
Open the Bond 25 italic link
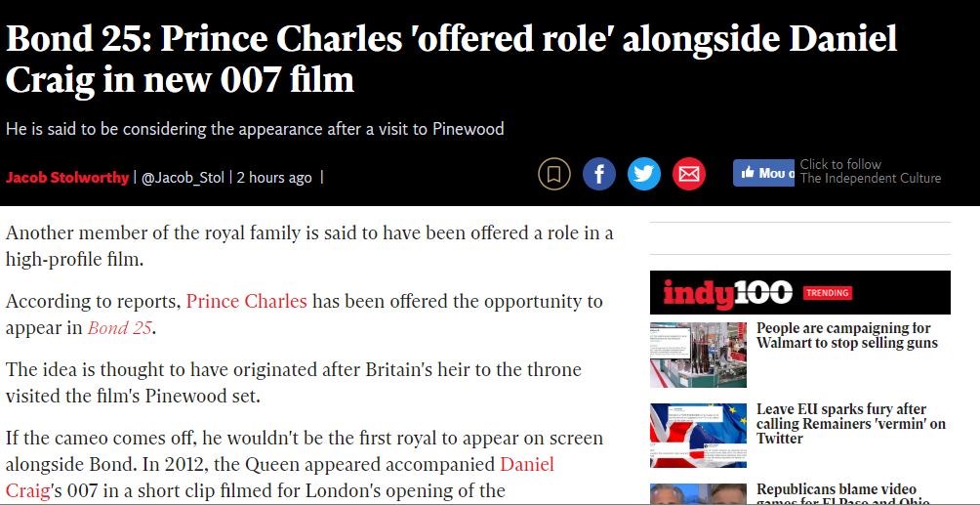coord(120,328)
